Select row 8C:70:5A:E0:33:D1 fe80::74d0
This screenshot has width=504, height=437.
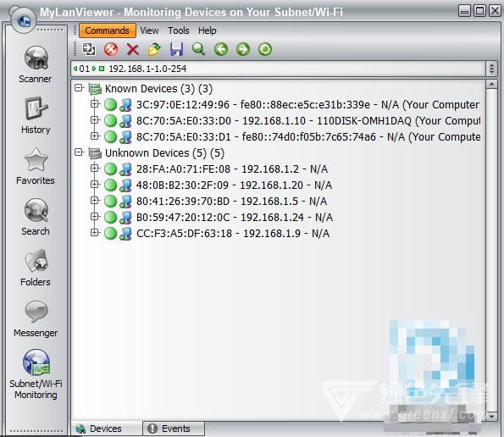[308, 137]
